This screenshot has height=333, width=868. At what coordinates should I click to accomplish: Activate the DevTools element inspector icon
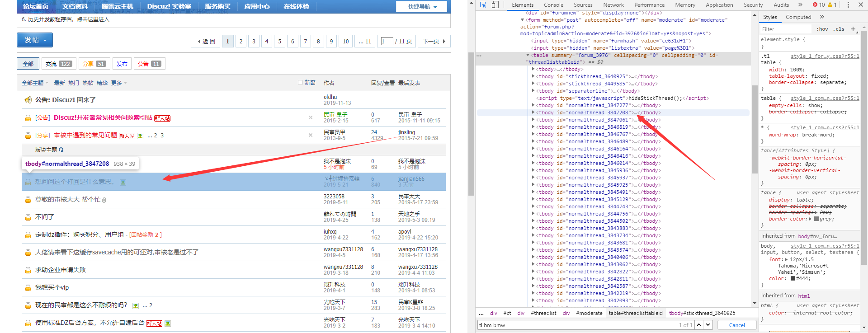click(x=483, y=5)
